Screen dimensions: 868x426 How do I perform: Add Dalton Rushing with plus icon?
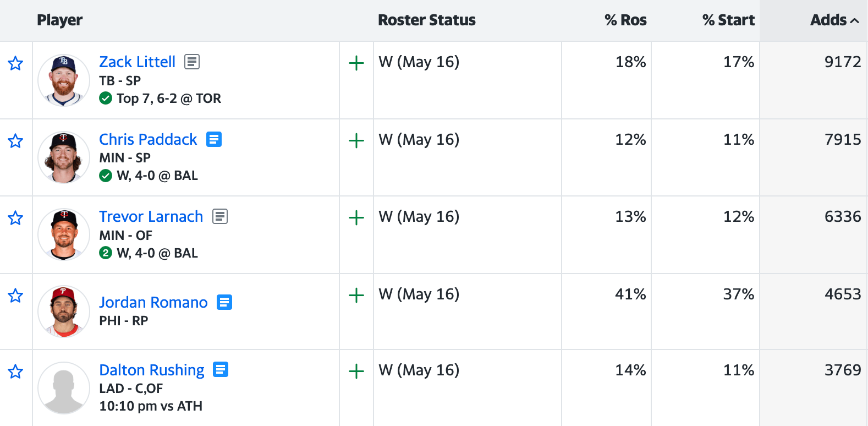(356, 372)
